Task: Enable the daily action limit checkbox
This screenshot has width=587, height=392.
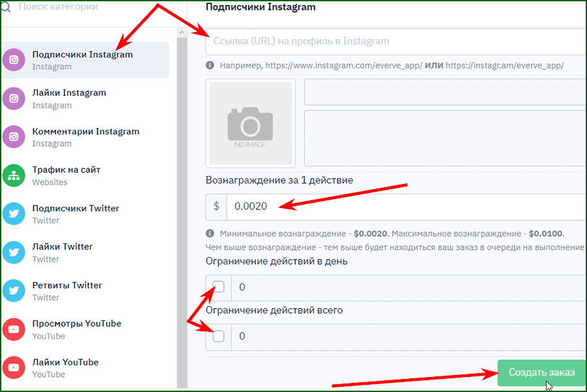Action: (x=219, y=287)
